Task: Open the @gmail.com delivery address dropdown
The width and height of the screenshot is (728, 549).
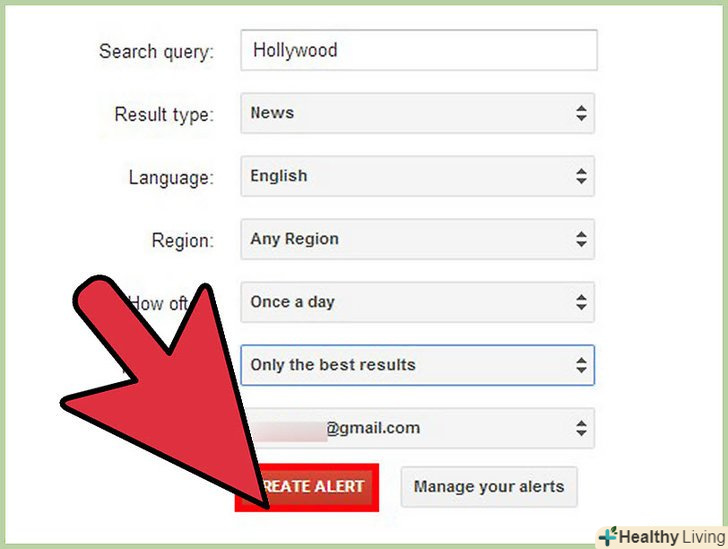Action: click(417, 428)
